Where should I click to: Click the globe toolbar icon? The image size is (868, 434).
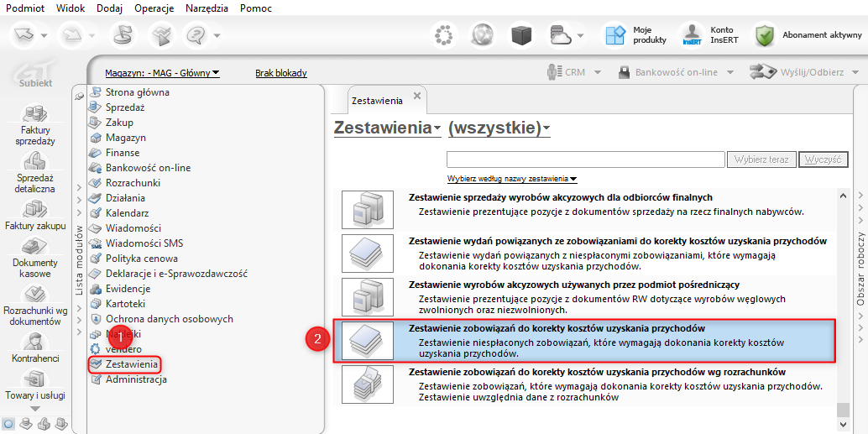click(482, 35)
